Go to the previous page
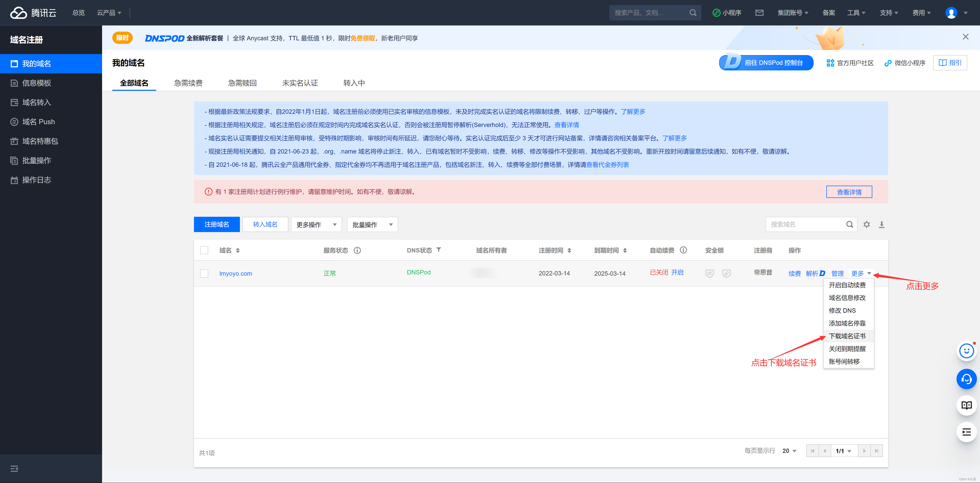The width and height of the screenshot is (980, 483). (x=824, y=451)
